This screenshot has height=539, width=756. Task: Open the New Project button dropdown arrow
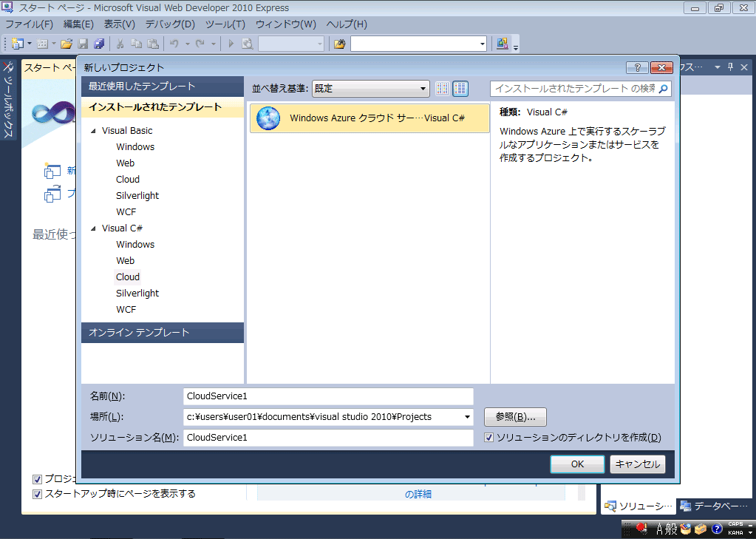click(x=30, y=44)
